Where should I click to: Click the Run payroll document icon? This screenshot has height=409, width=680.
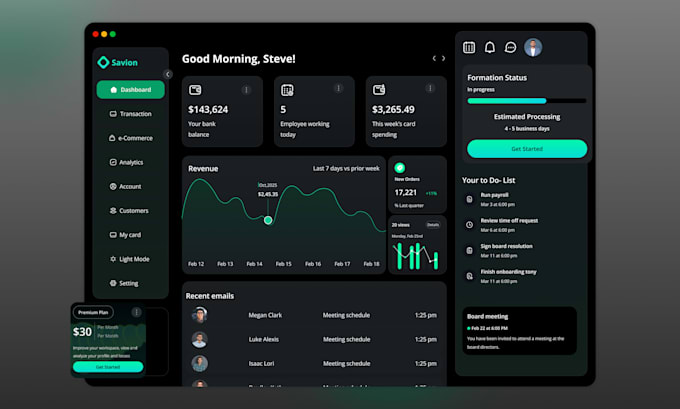click(469, 200)
